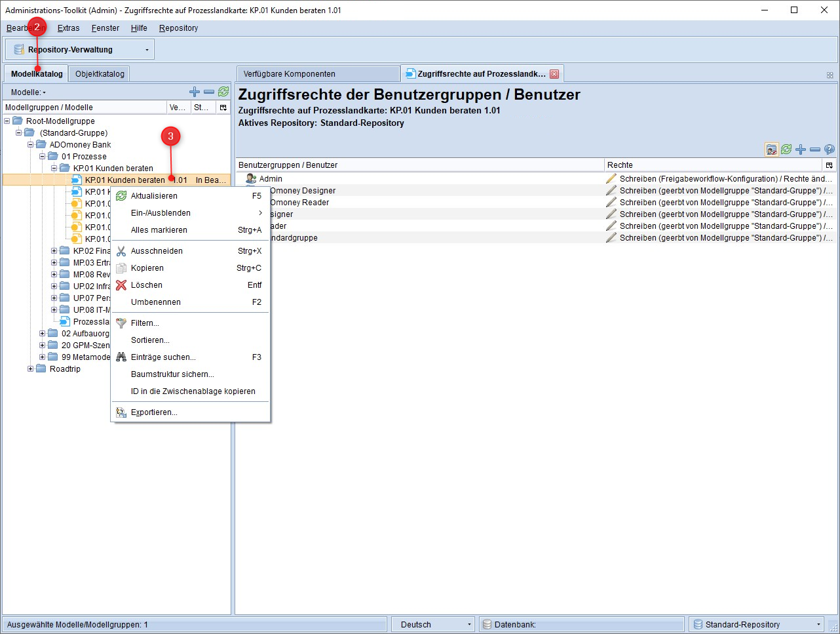Screen dimensions: 840x634
Task: Click the green refresh icon in the Zugriffsrechte toolbar
Action: click(786, 149)
